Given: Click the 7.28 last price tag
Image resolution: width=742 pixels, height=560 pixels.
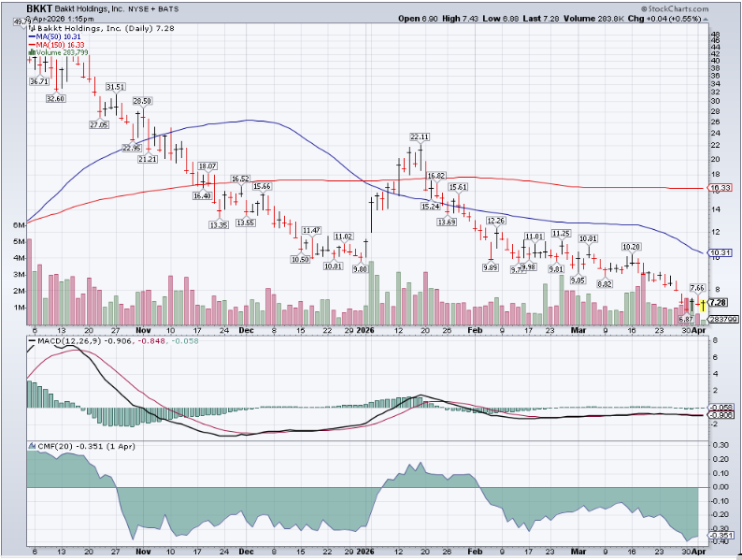Looking at the screenshot, I should 719,303.
